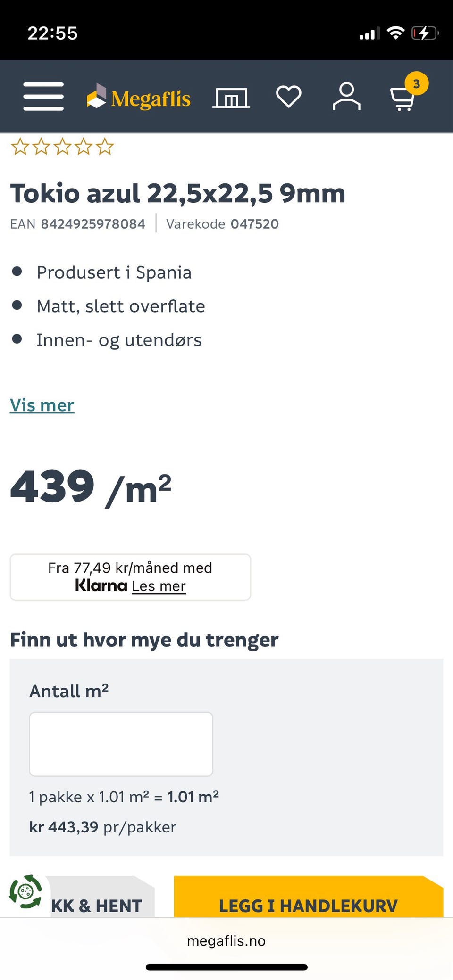This screenshot has width=453, height=980.
Task: Select the third rating star
Action: pyautogui.click(x=62, y=147)
